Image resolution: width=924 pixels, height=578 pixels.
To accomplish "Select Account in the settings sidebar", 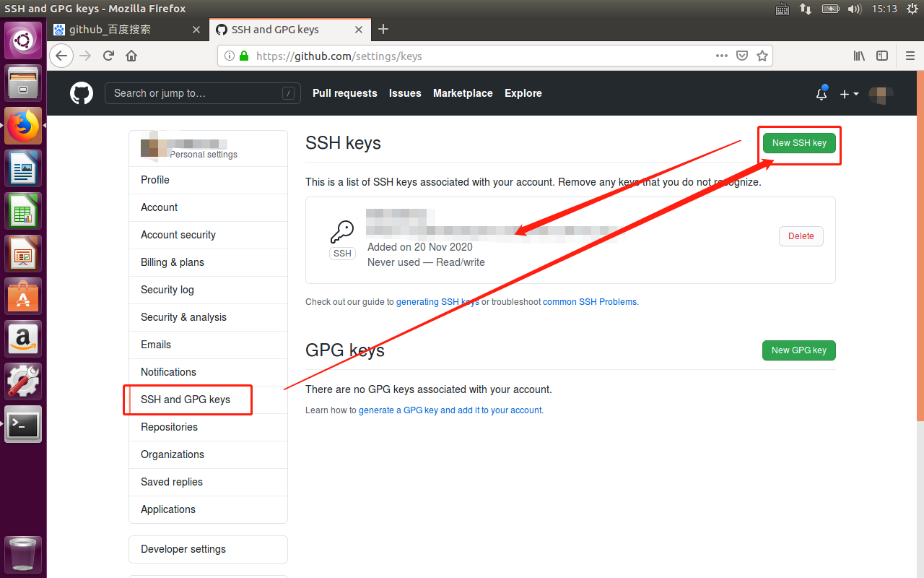I will (208, 207).
